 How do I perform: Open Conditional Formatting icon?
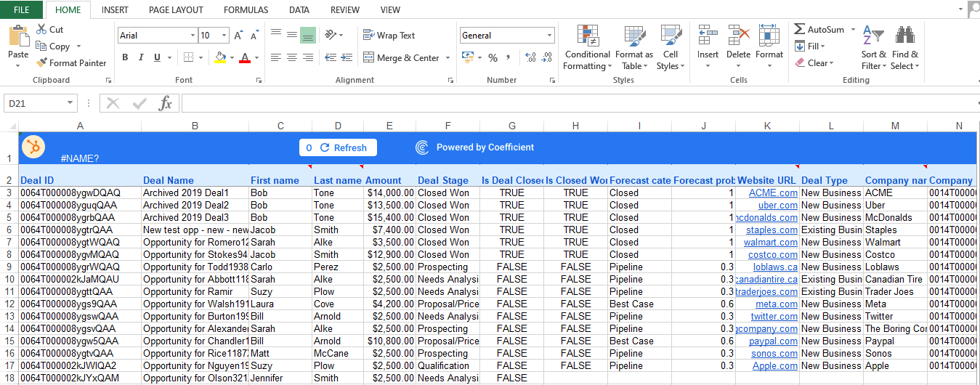pyautogui.click(x=587, y=36)
